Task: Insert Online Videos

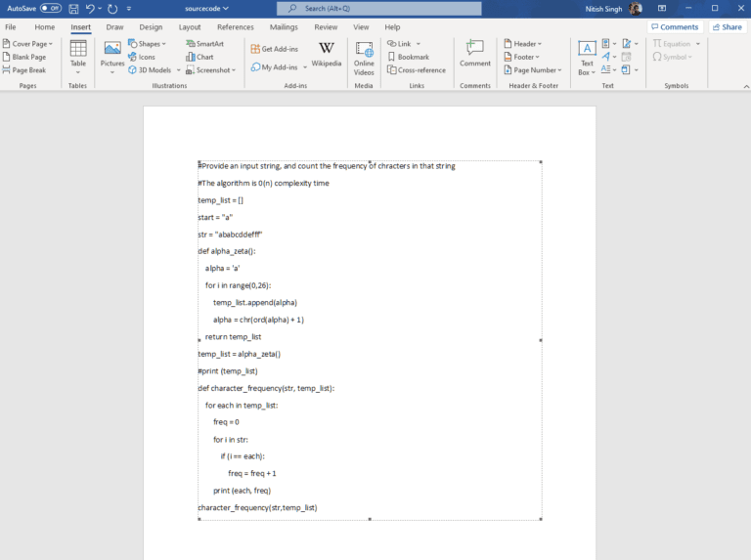Action: (364, 57)
